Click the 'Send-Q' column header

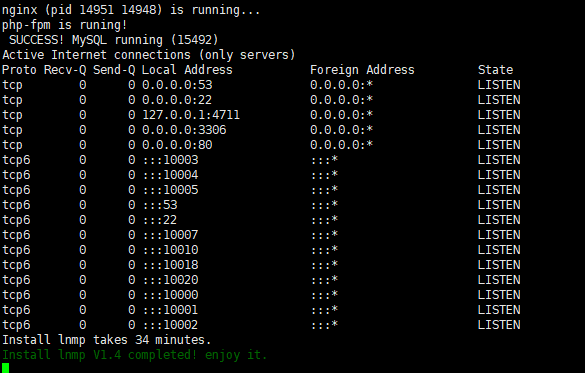click(x=114, y=70)
